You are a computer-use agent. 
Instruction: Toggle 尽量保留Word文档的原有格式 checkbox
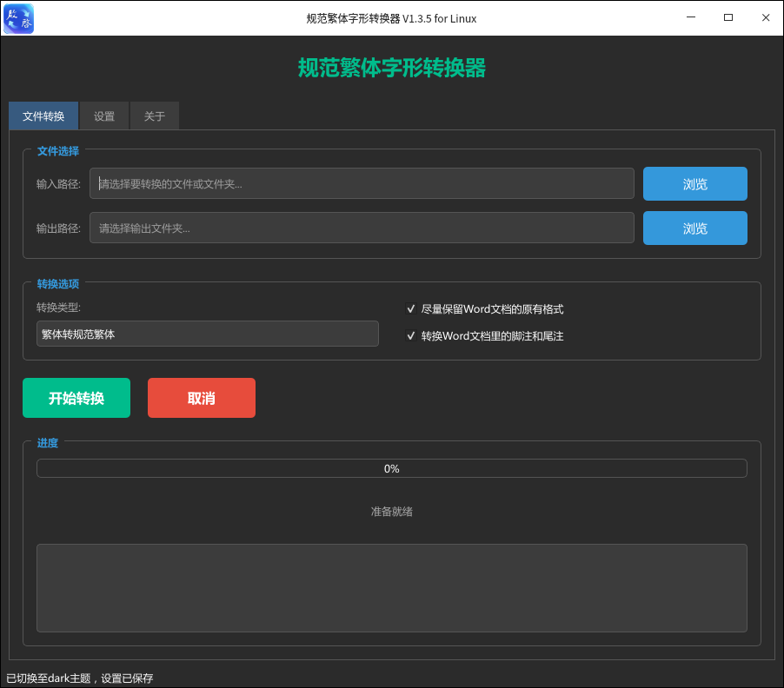pos(410,308)
